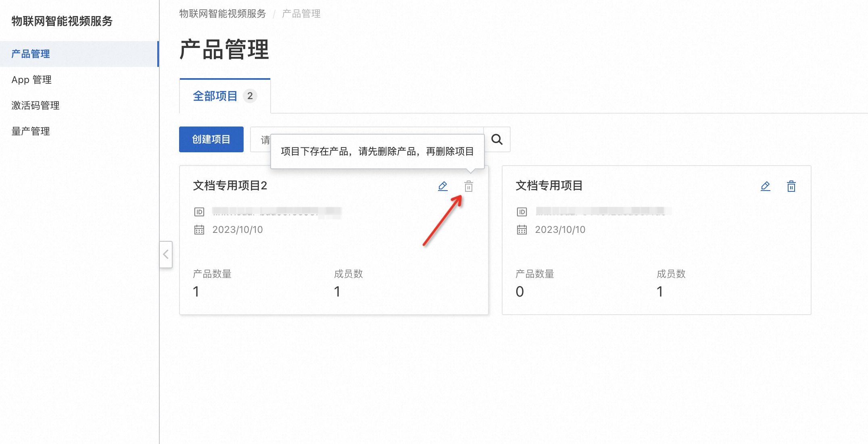
Task: Click edit pencil icon for 文档专用项目2
Action: click(x=442, y=186)
